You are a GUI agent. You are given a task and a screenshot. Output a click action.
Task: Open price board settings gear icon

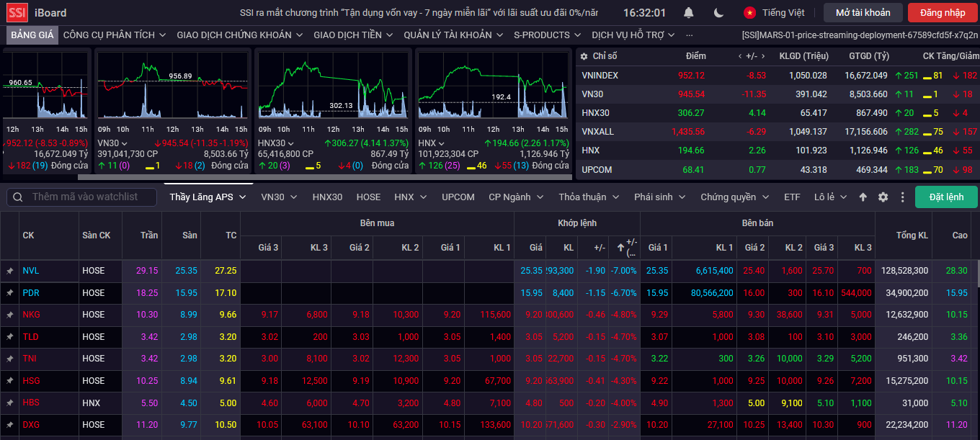tap(883, 197)
